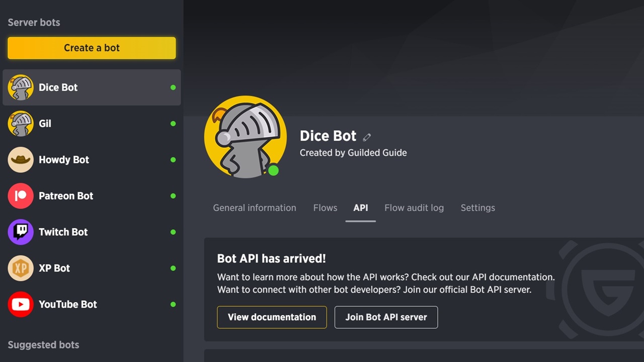Click the Create a bot button
The height and width of the screenshot is (362, 644).
[x=92, y=48]
